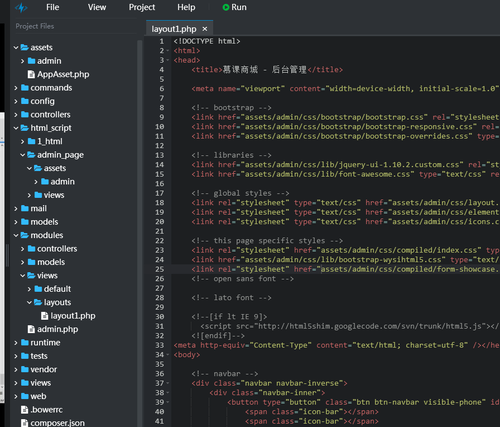The image size is (500, 427).
Task: Click the admin_page open folder icon
Action: [31, 155]
